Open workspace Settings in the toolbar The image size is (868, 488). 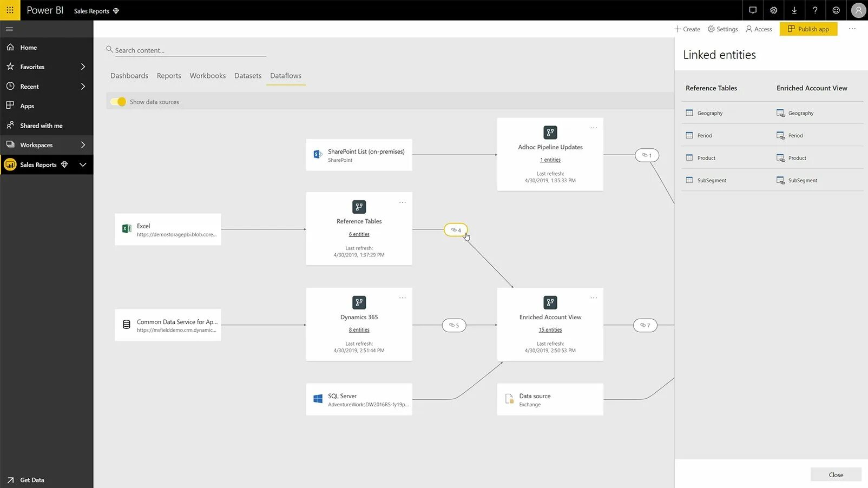coord(723,29)
